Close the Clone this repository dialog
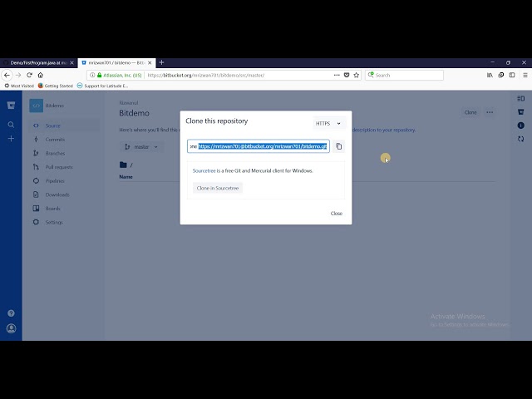 [x=336, y=214]
